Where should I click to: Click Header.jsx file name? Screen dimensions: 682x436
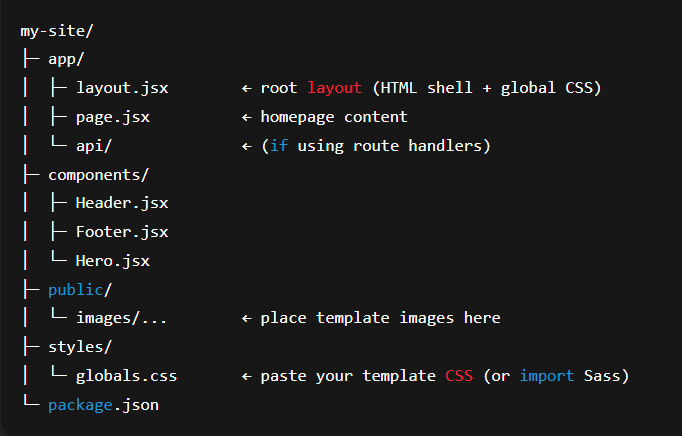click(122, 203)
